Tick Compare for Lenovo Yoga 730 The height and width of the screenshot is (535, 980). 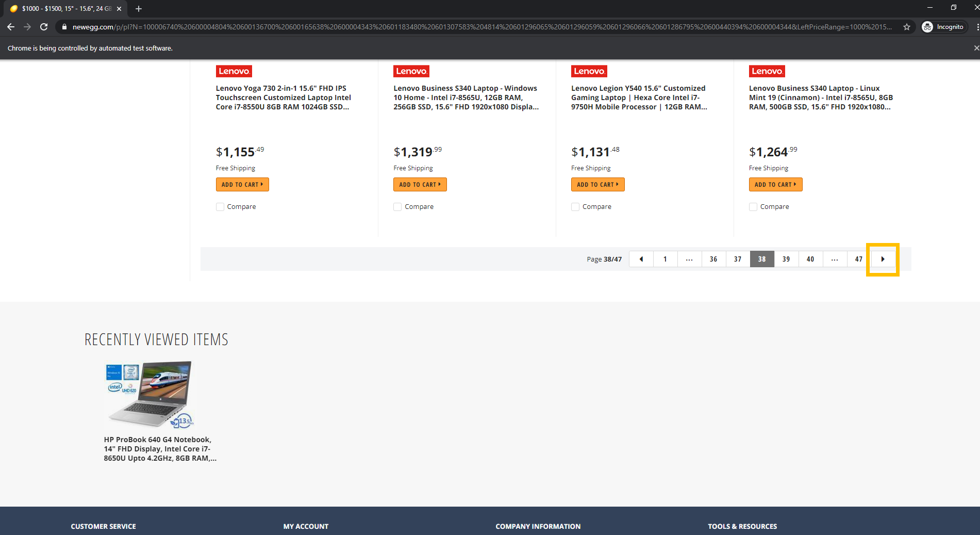[x=220, y=207]
